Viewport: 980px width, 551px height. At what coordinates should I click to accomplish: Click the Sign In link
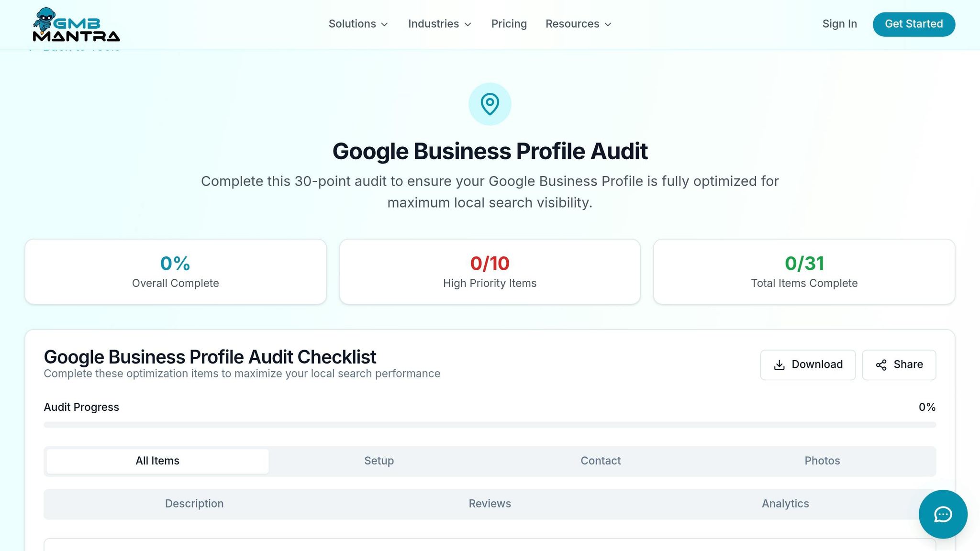[x=839, y=24]
